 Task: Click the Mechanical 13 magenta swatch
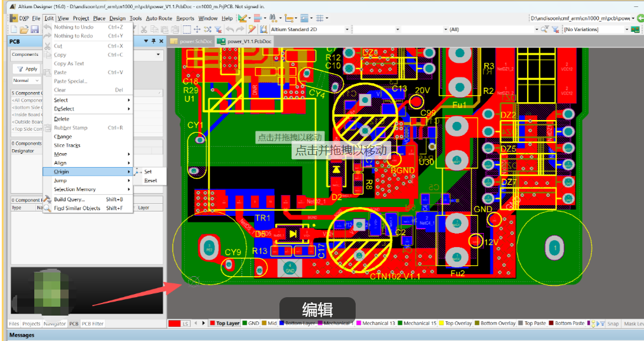tap(359, 323)
